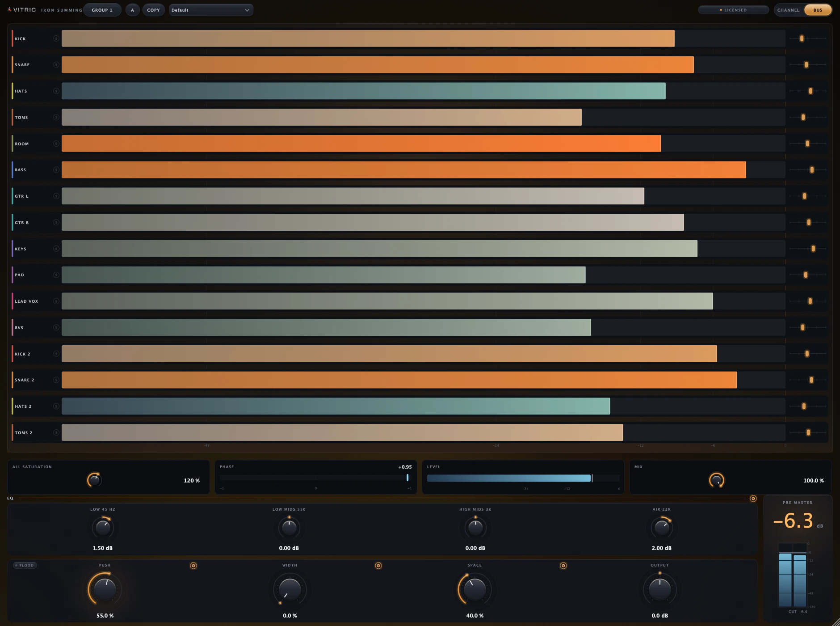This screenshot has height=626, width=840.
Task: Solo the PAD channel
Action: pyautogui.click(x=56, y=275)
